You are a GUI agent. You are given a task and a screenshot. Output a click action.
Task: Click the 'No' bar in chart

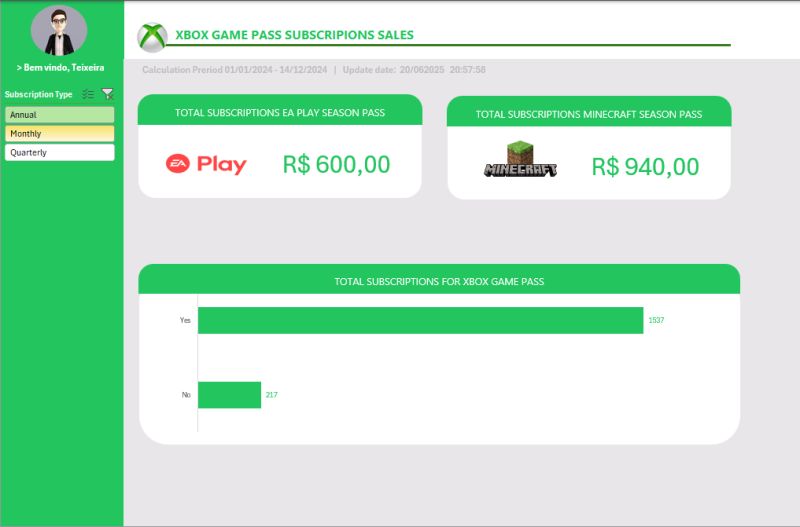click(229, 395)
